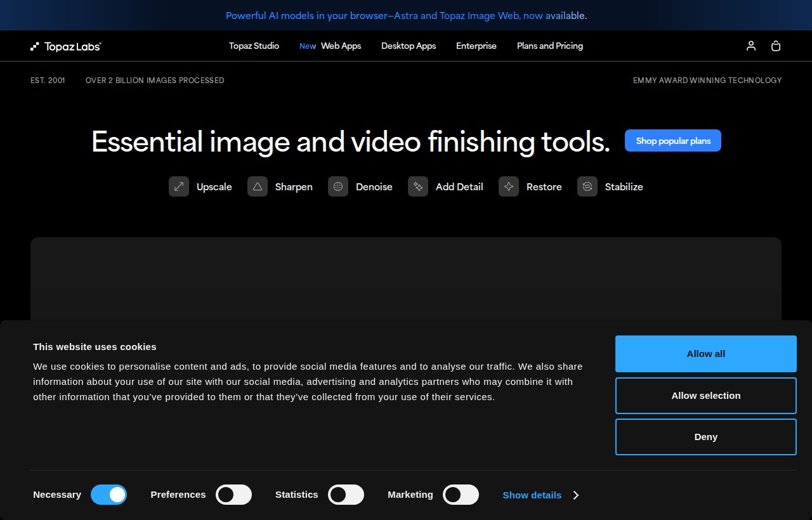This screenshot has width=812, height=520.
Task: Click the Add Detail sparkle icon
Action: pyautogui.click(x=418, y=186)
